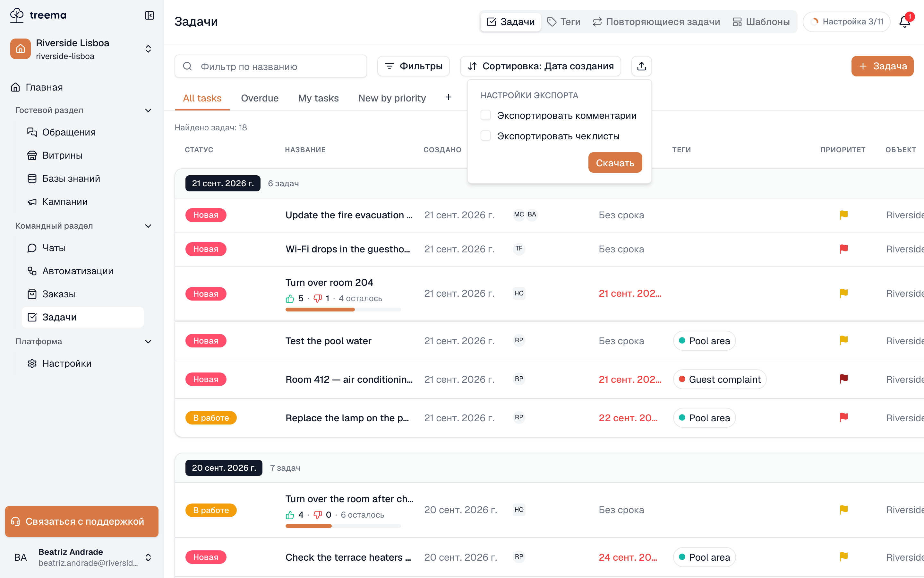Open Автоматизации in the sidebar
Image resolution: width=924 pixels, height=578 pixels.
tap(82, 271)
